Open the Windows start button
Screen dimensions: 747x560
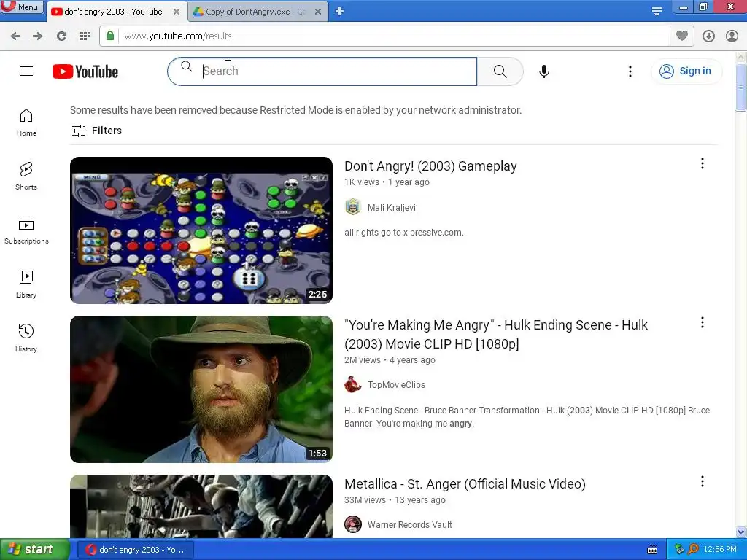click(35, 550)
